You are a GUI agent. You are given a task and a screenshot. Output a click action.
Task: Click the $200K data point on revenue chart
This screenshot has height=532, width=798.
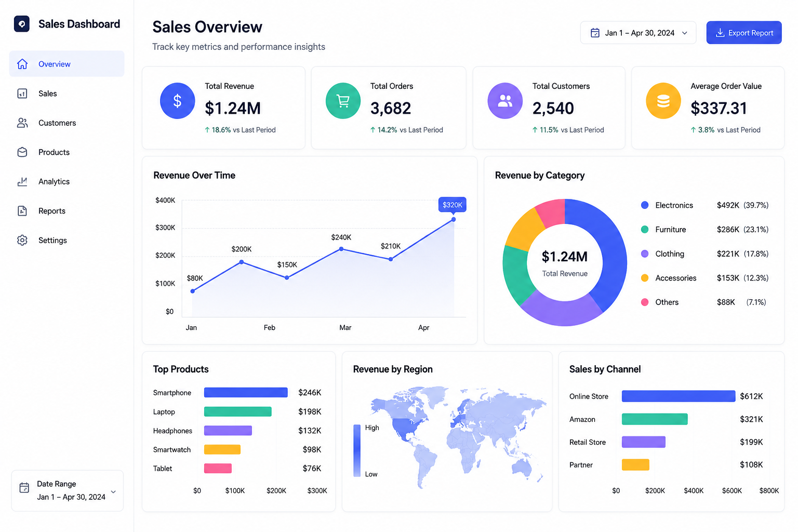point(242,262)
